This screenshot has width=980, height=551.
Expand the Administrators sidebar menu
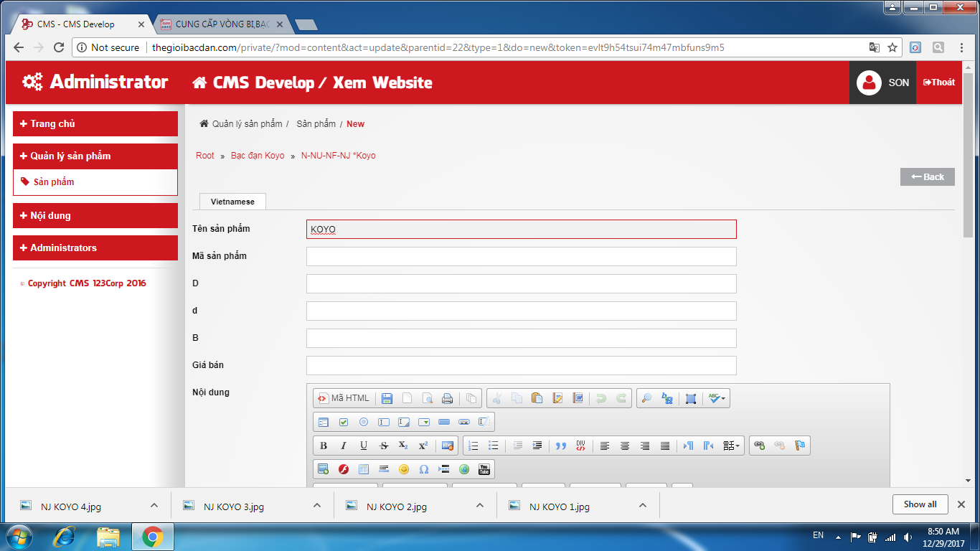pos(95,248)
